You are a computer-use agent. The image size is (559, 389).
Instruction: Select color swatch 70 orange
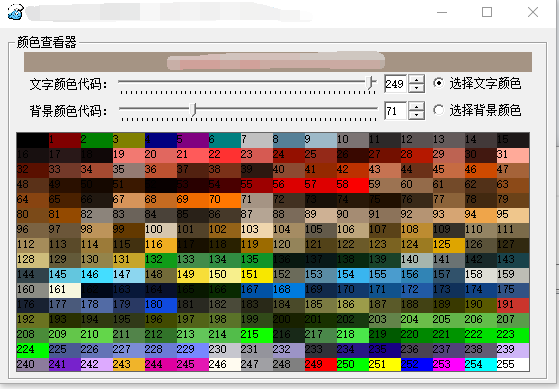pos(225,200)
